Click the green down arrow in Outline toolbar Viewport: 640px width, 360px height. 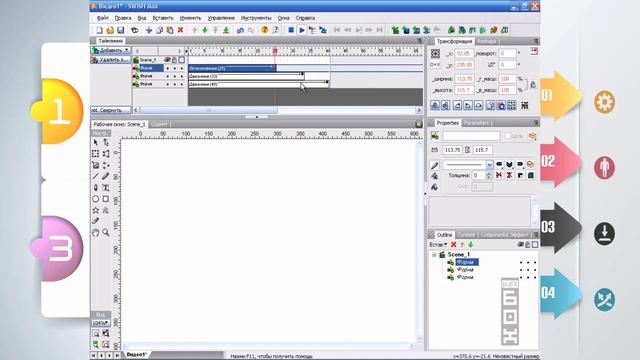tap(471, 244)
